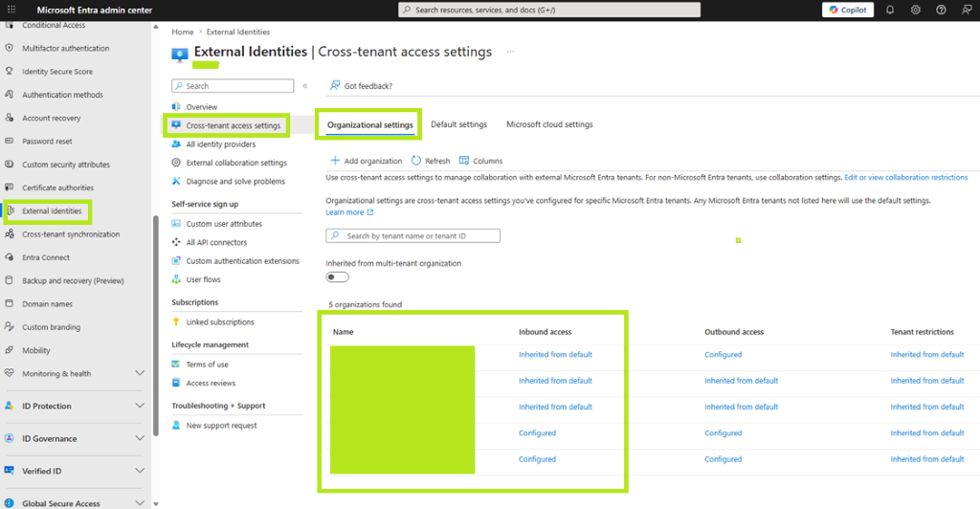Open New support request item
The width and height of the screenshot is (980, 509).
pos(221,426)
